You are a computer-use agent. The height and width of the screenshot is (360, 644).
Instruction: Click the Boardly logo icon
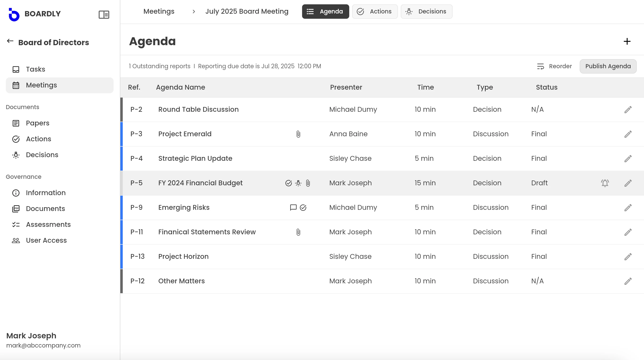14,14
